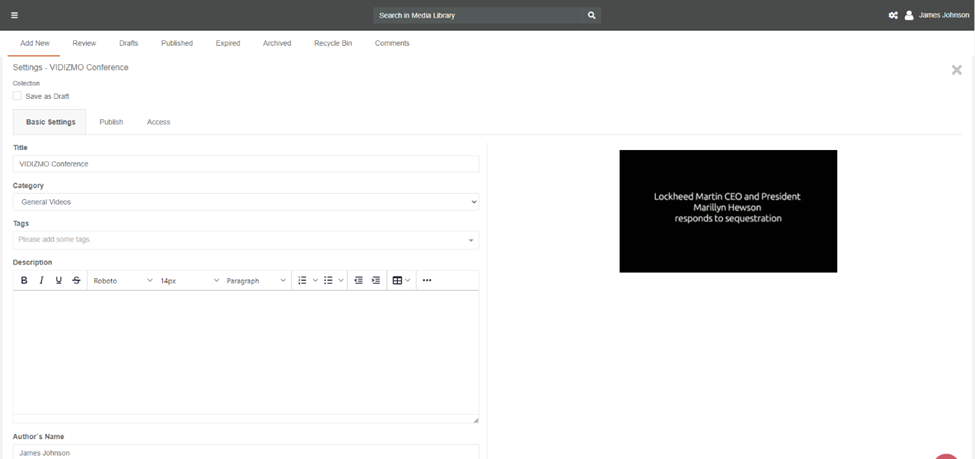This screenshot has height=459, width=975.
Task: Click the search magnifier icon
Action: pyautogui.click(x=592, y=15)
